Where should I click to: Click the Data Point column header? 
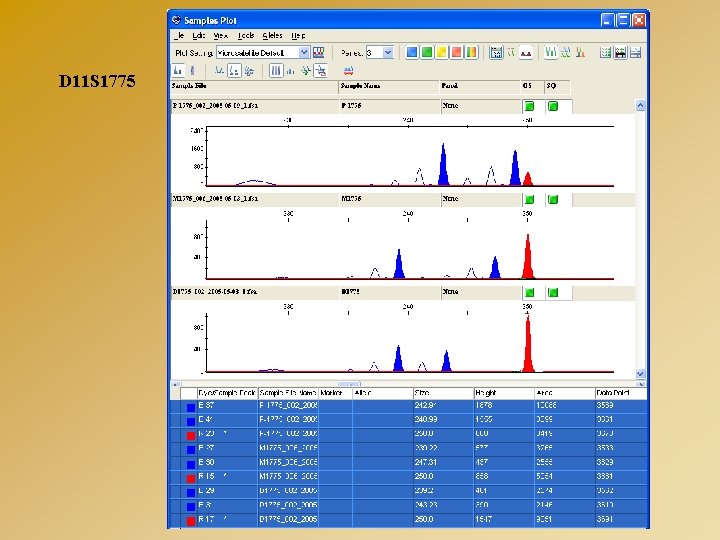(620, 393)
